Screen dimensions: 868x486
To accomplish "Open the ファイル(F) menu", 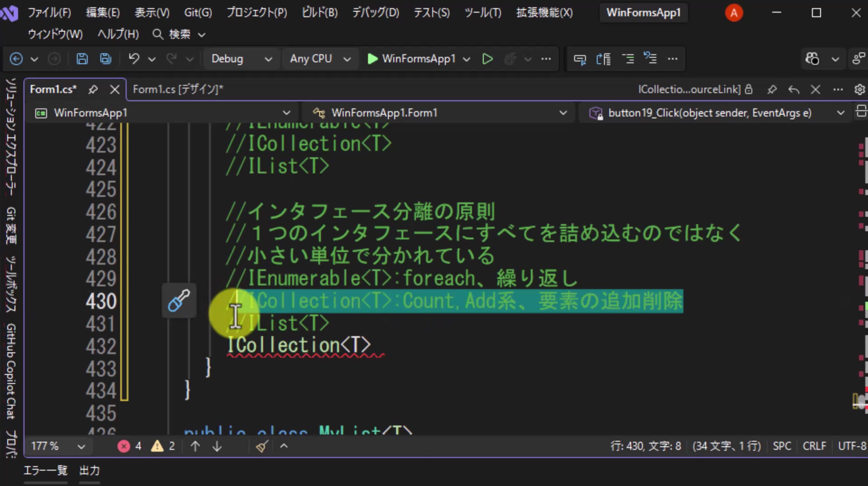I will [x=49, y=13].
